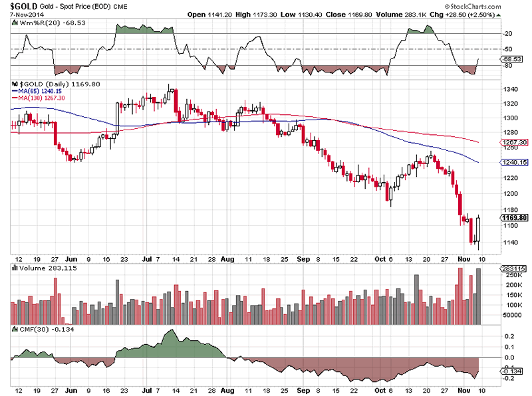Click the -50 level on Williams %R axis
This screenshot has width=532, height=396.
coord(508,49)
